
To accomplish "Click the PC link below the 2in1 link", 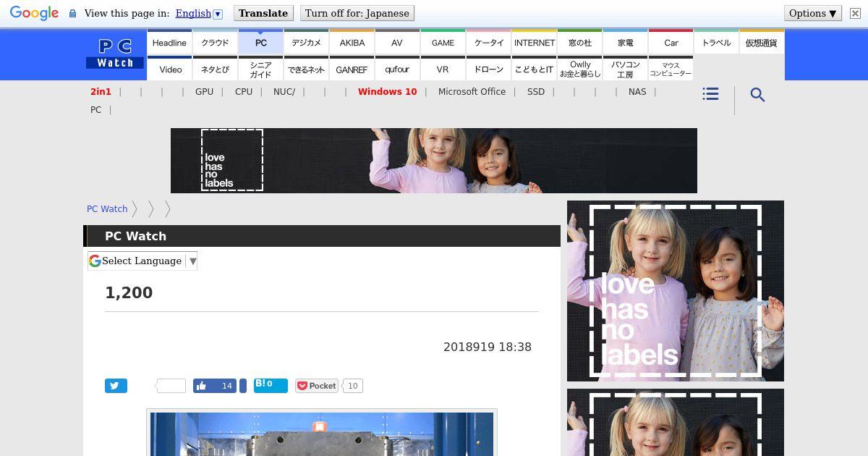I will 95,110.
